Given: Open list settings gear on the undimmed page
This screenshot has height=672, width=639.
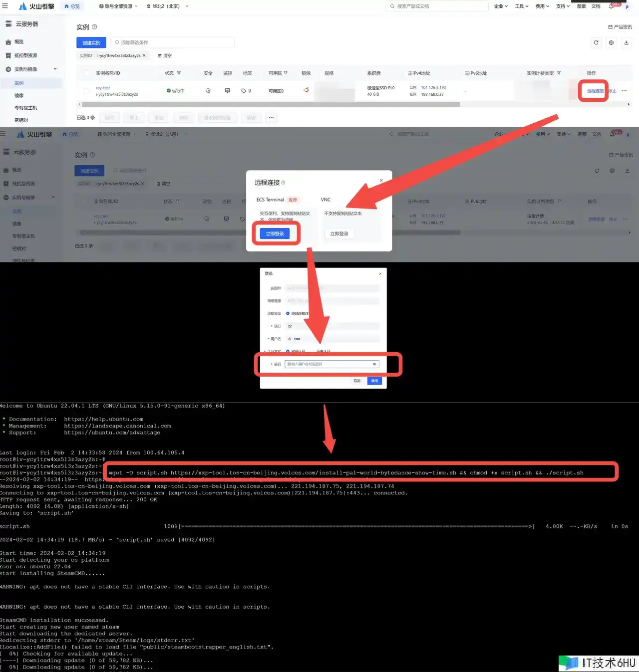Looking at the screenshot, I should [611, 43].
